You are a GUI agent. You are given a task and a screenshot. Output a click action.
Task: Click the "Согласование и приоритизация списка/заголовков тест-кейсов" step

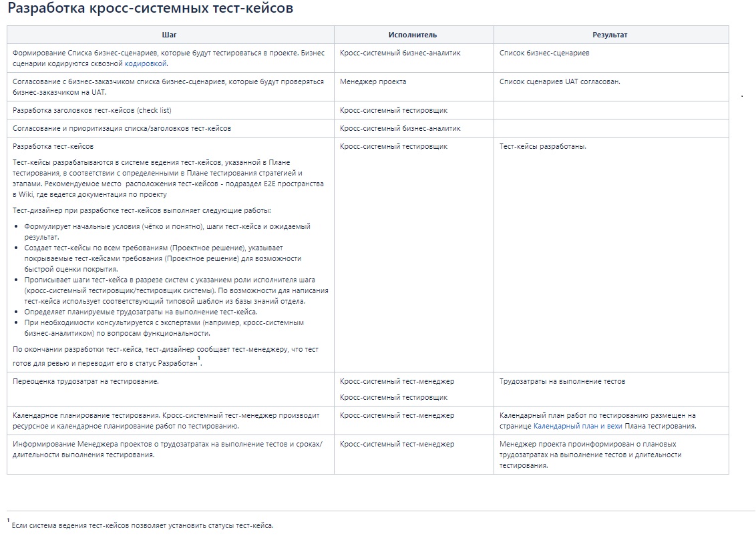122,128
